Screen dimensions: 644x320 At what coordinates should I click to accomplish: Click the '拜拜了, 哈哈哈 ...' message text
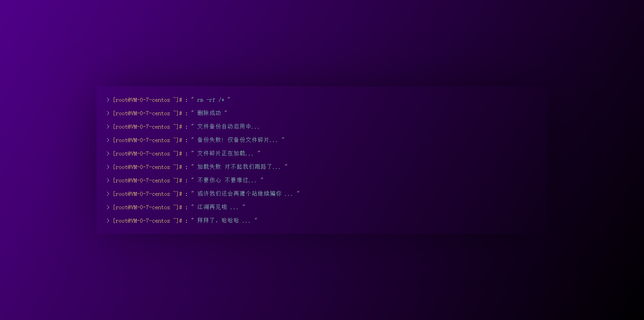[223, 221]
